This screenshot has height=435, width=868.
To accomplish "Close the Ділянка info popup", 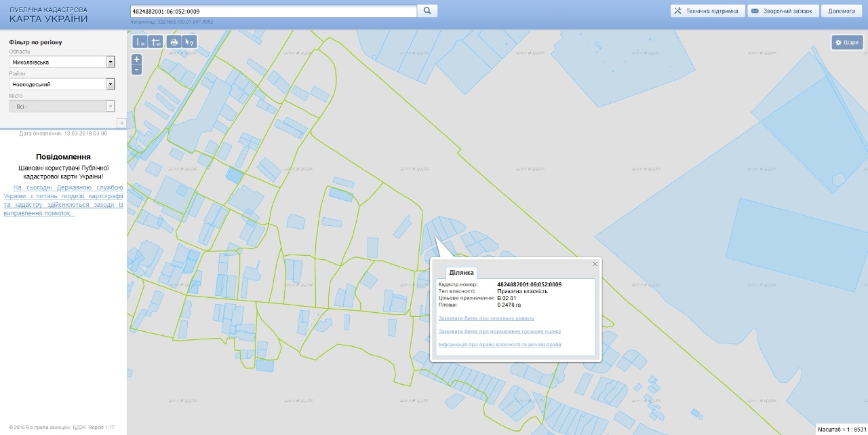I will click(x=595, y=264).
